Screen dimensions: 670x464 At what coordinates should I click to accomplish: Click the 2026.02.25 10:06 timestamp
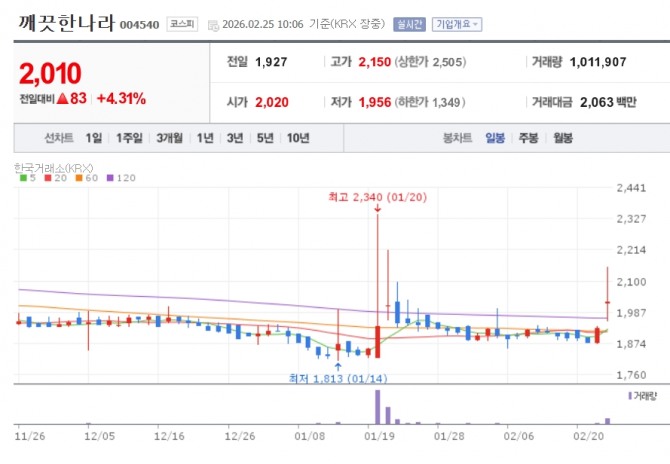pyautogui.click(x=263, y=24)
